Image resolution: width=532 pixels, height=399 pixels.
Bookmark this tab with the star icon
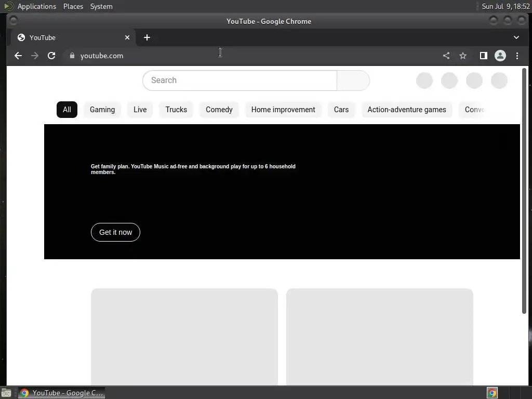[x=463, y=56]
